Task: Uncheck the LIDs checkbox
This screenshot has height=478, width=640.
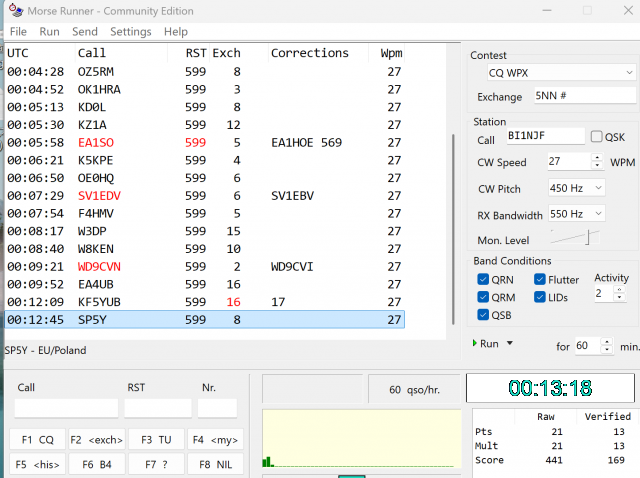Action: click(540, 297)
